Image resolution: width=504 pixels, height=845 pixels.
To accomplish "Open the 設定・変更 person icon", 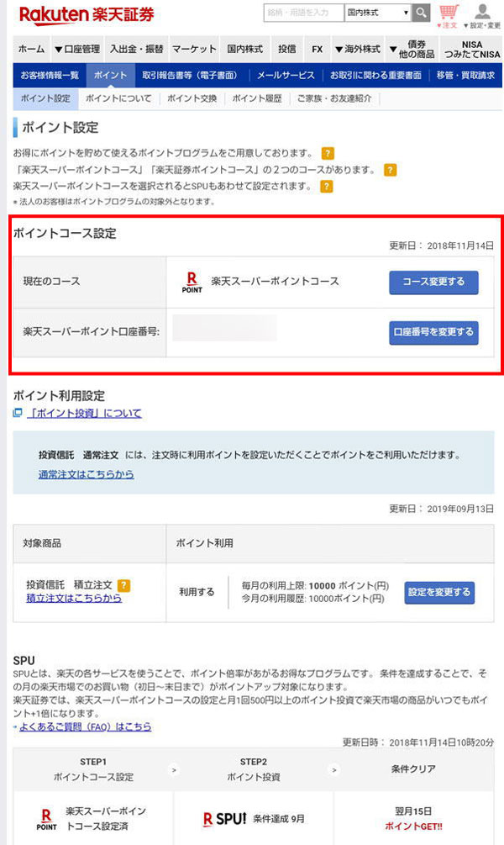I will [482, 14].
